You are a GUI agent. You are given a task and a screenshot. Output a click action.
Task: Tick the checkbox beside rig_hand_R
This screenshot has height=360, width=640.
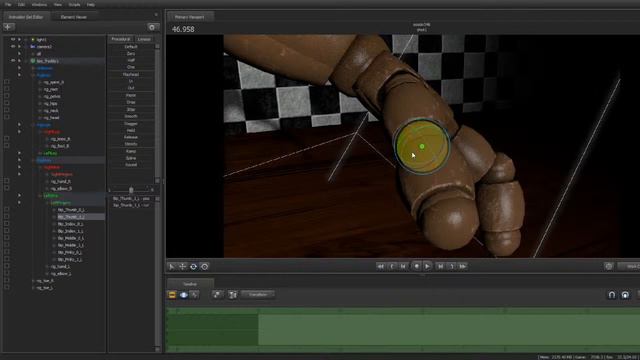click(7, 181)
